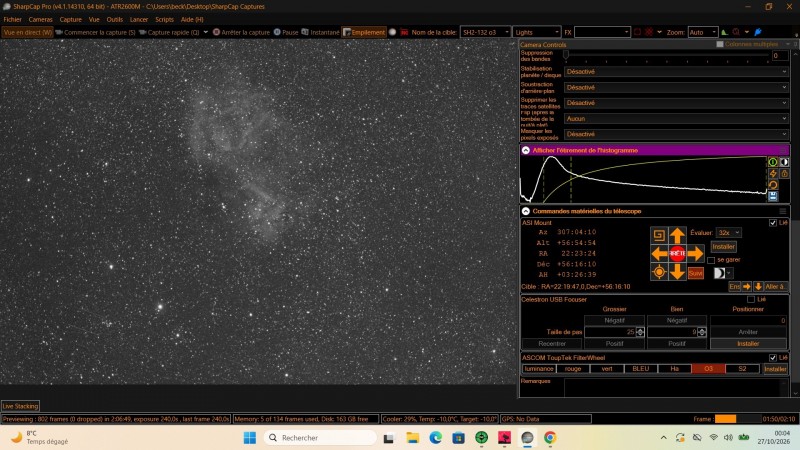Click the luminance filter button
Screen dimensions: 800x450
[539, 368]
